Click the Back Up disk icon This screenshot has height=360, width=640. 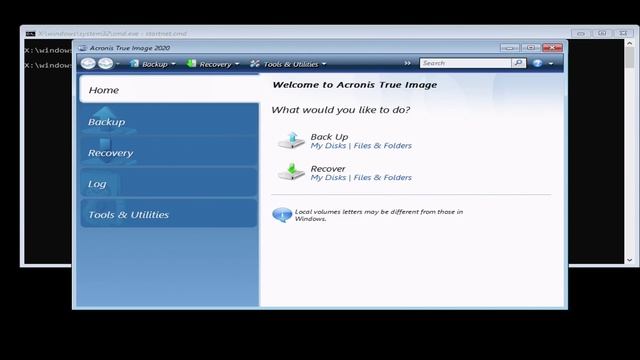coord(291,140)
